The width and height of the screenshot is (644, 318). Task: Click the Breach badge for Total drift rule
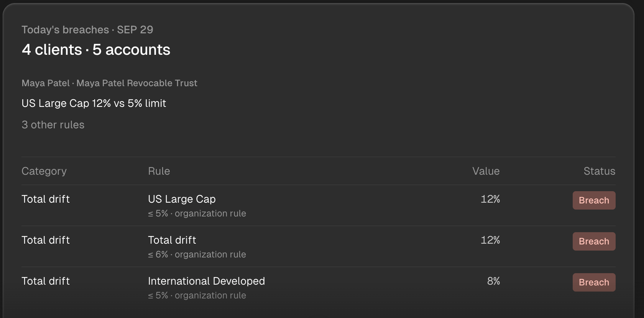tap(594, 241)
